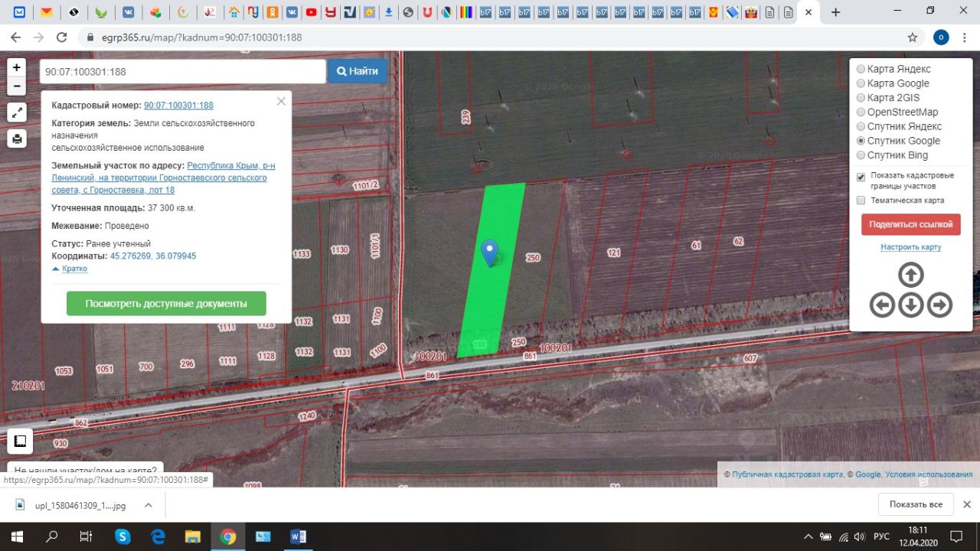The width and height of the screenshot is (980, 551).
Task: Open Task View on taskbar
Action: pos(87,536)
